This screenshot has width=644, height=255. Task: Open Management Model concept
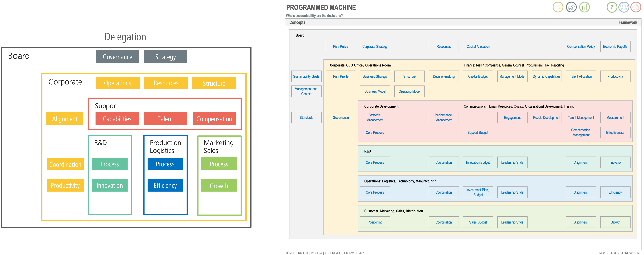512,76
